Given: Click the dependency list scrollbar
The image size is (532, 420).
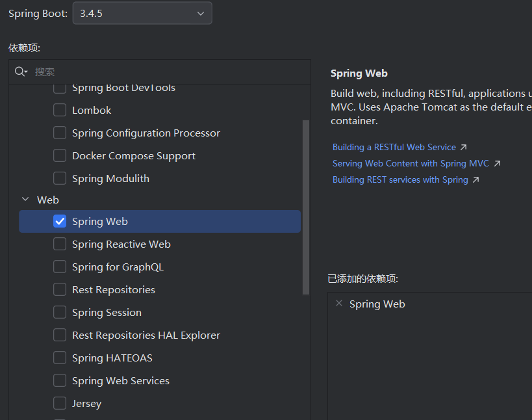Looking at the screenshot, I should pos(306,207).
